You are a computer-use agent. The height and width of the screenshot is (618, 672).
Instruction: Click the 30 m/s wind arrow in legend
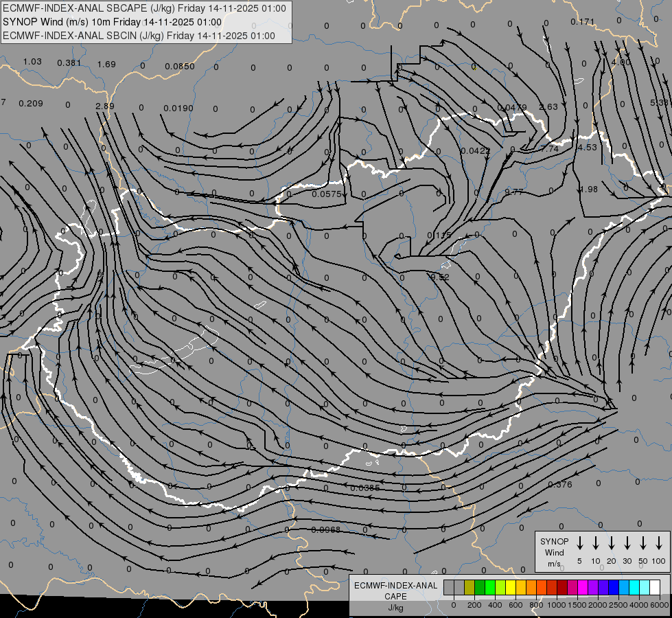coord(627,543)
